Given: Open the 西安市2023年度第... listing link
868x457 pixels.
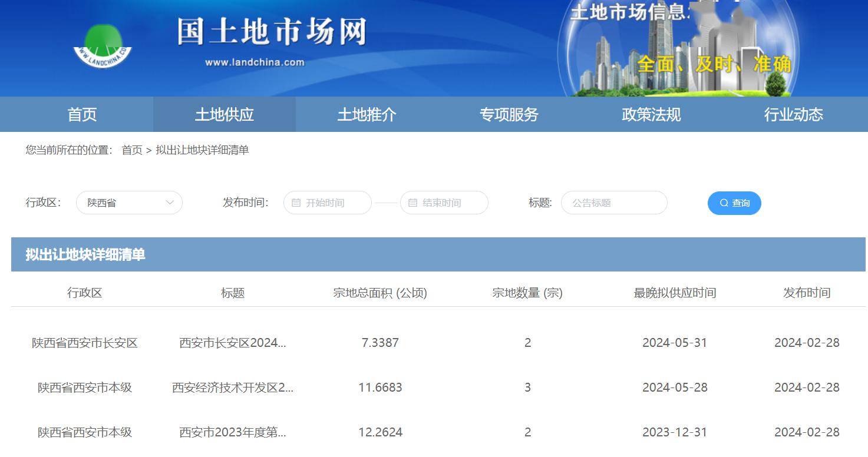Looking at the screenshot, I should click(231, 432).
